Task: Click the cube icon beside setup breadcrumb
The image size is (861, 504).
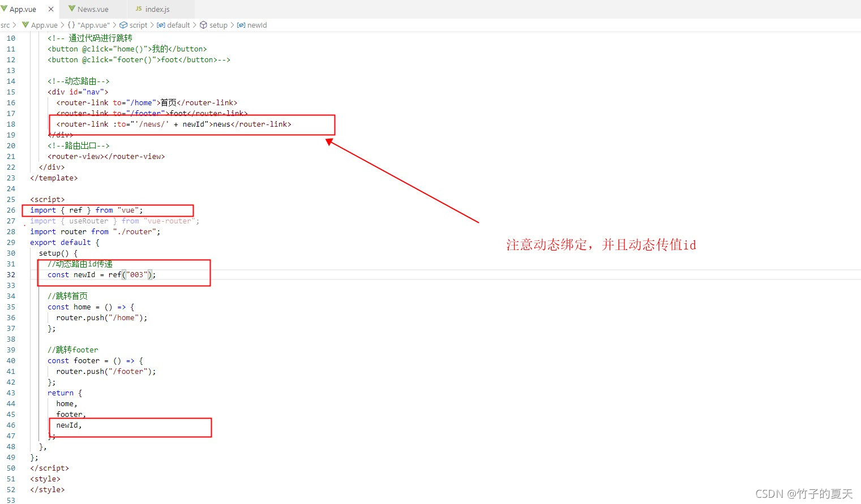Action: coord(203,25)
